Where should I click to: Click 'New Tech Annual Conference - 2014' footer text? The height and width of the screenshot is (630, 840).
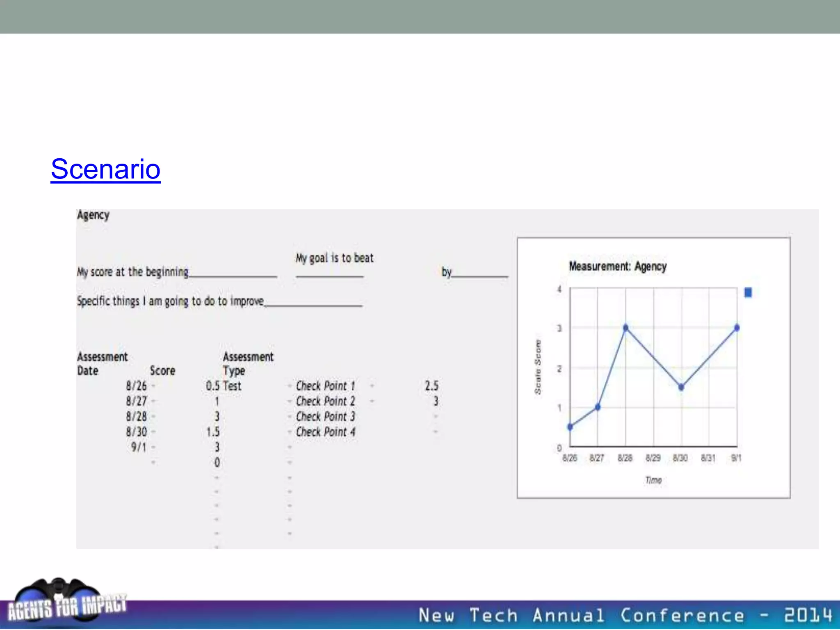pyautogui.click(x=625, y=615)
